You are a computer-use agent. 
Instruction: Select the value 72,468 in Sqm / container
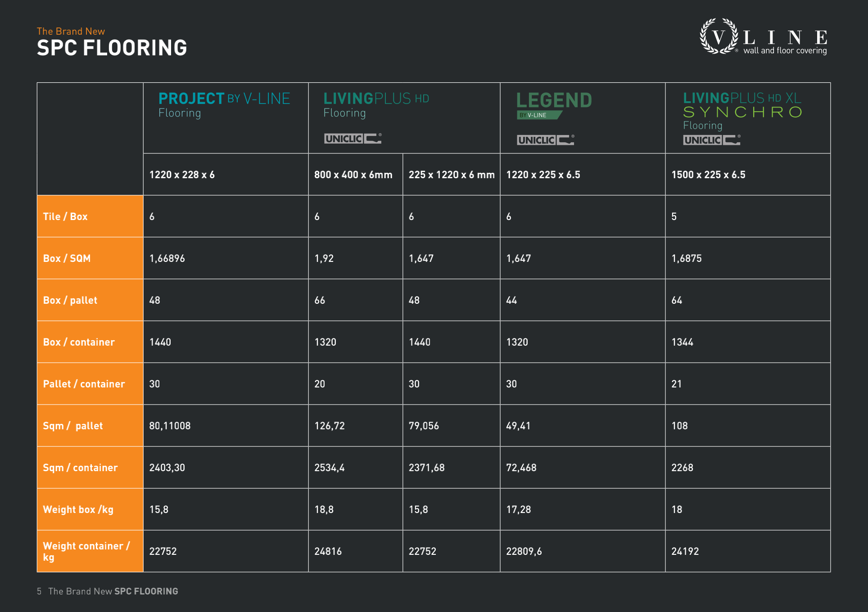(x=521, y=468)
